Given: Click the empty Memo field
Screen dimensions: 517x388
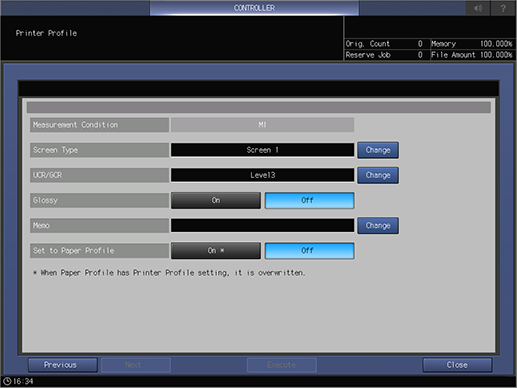Looking at the screenshot, I should coord(263,225).
